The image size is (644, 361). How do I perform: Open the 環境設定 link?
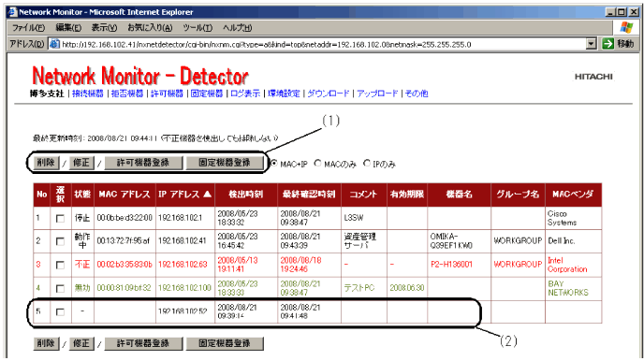pyautogui.click(x=284, y=94)
